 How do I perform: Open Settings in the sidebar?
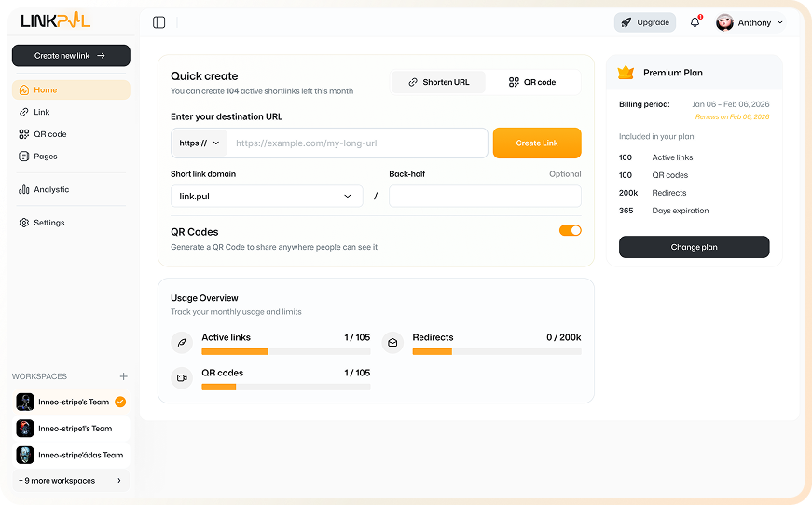pos(71,223)
